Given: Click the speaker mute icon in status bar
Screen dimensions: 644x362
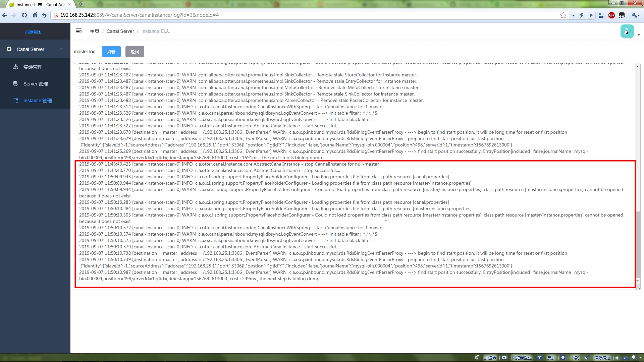Looking at the screenshot, I should point(617,358).
